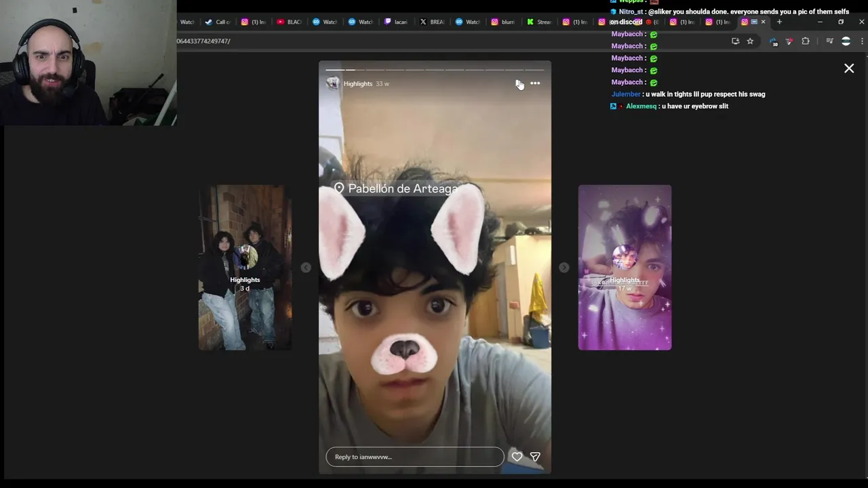The height and width of the screenshot is (488, 868).
Task: Like the story with the heart icon
Action: 517,457
